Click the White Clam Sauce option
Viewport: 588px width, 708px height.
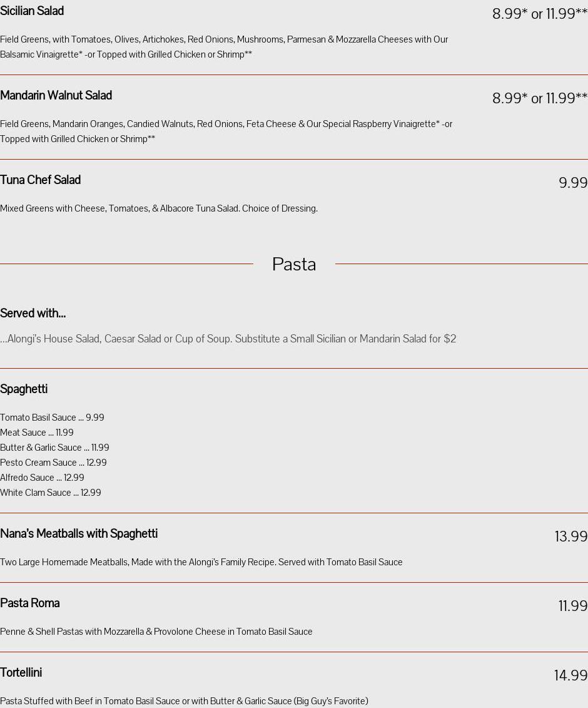coord(50,493)
